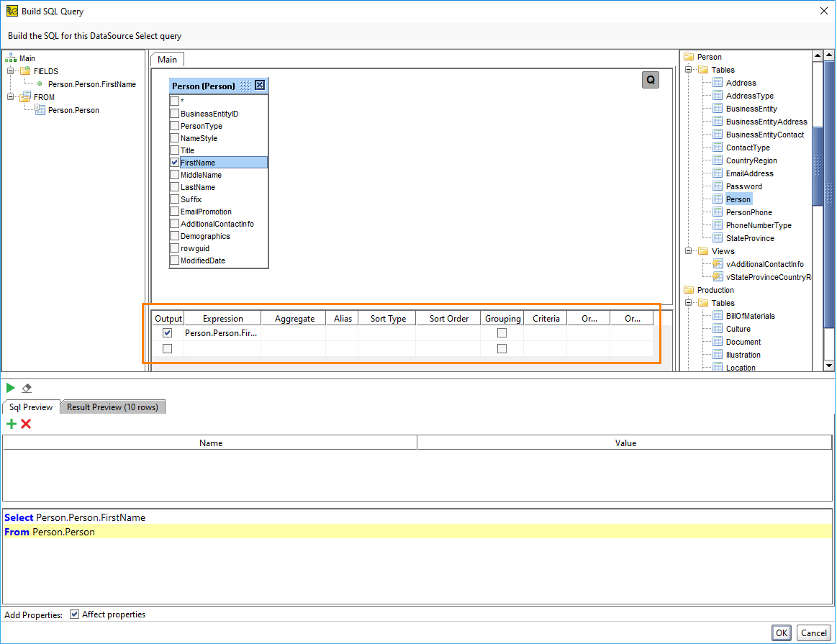Click the vAdditionalContactInfo view icon
The height and width of the screenshot is (644, 837).
coord(718,263)
